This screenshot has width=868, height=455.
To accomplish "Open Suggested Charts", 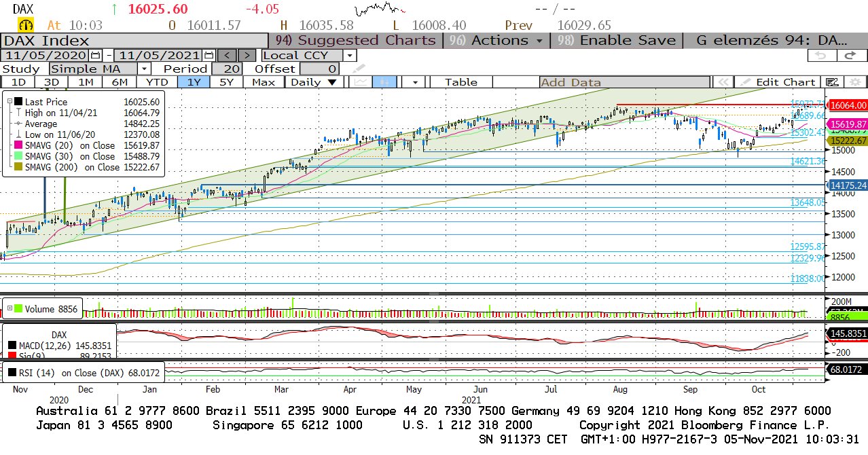I will [x=355, y=40].
